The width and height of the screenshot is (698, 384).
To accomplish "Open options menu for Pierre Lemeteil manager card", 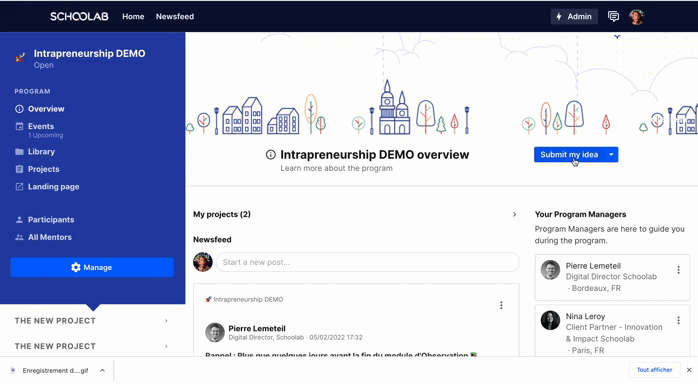I will click(678, 270).
